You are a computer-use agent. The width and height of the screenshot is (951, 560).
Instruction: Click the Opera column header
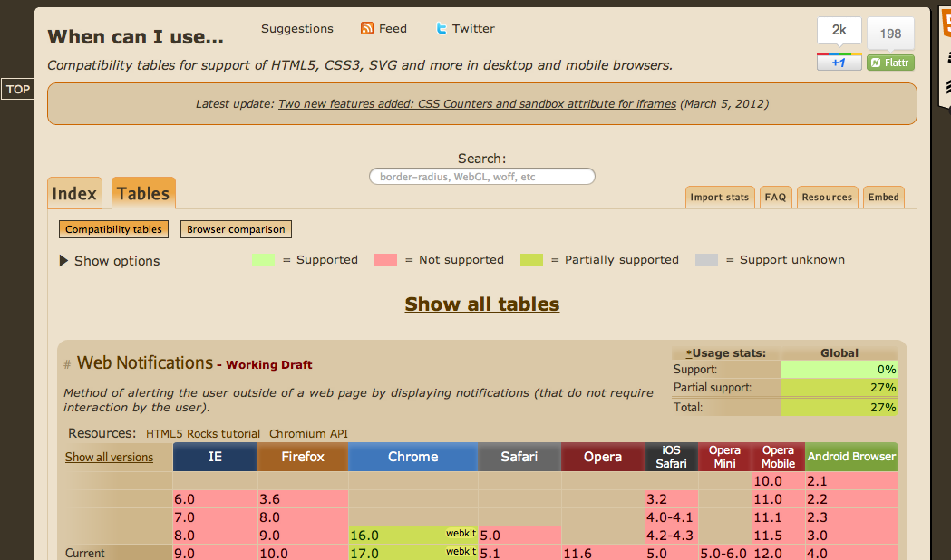pos(603,457)
